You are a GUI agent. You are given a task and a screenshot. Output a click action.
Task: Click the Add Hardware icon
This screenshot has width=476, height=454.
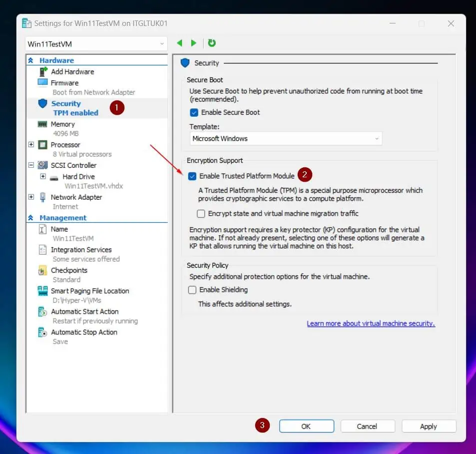(43, 71)
